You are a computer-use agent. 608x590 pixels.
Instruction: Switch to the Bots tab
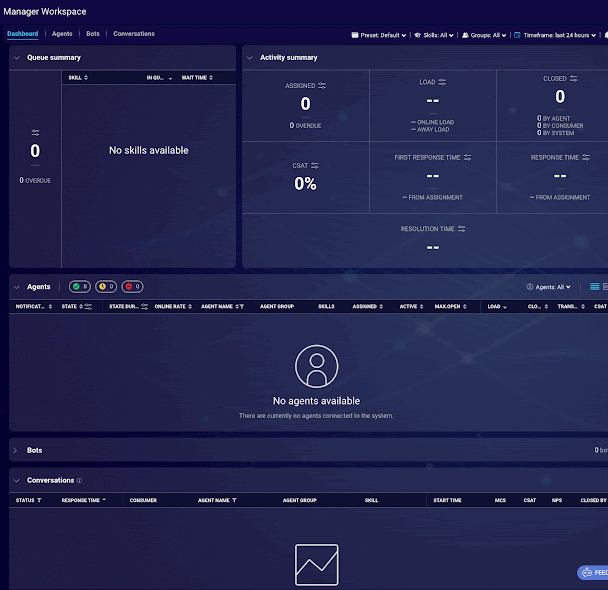93,34
